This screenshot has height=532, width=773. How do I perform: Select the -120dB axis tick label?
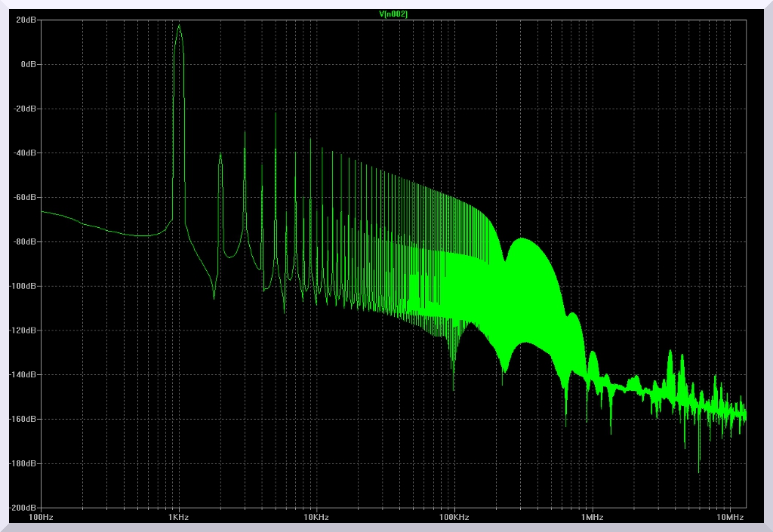pos(24,331)
